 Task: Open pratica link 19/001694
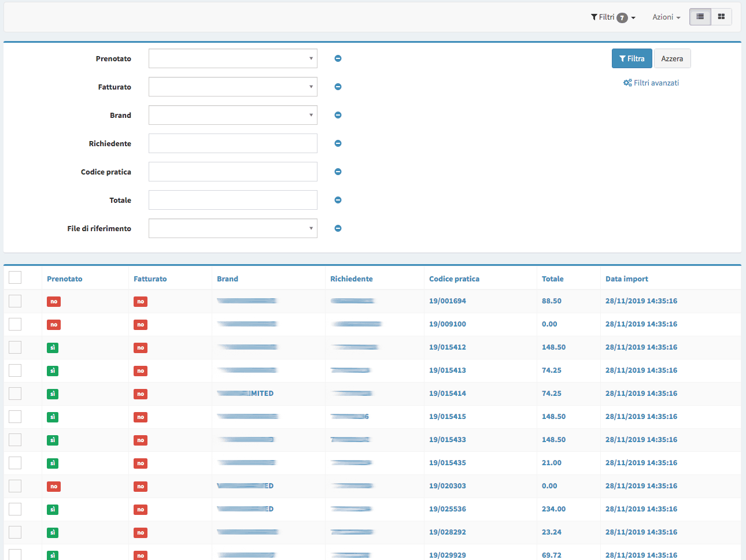pos(448,301)
